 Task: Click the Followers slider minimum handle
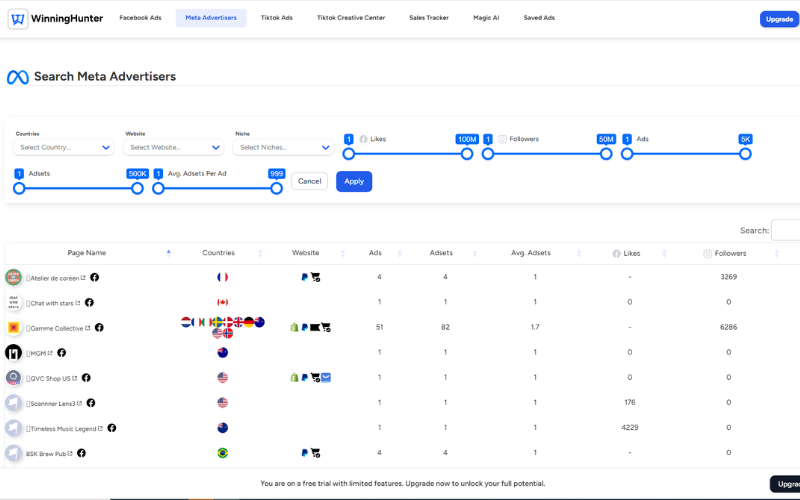[488, 154]
